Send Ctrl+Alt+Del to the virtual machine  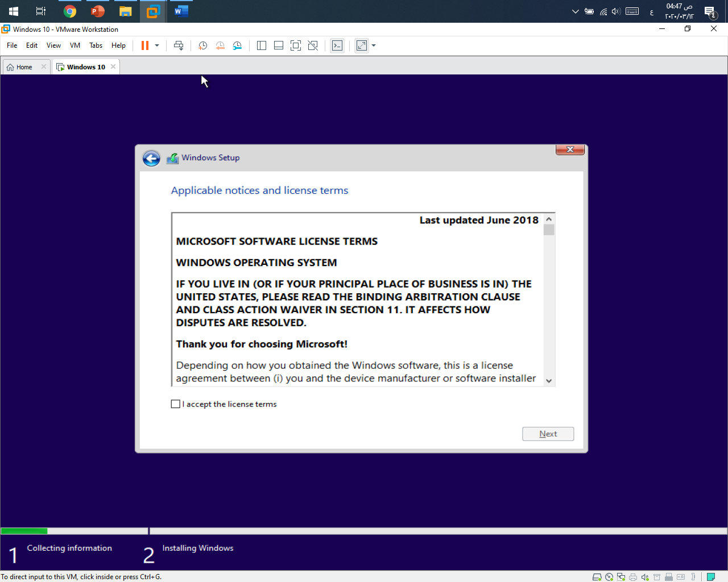pyautogui.click(x=179, y=45)
